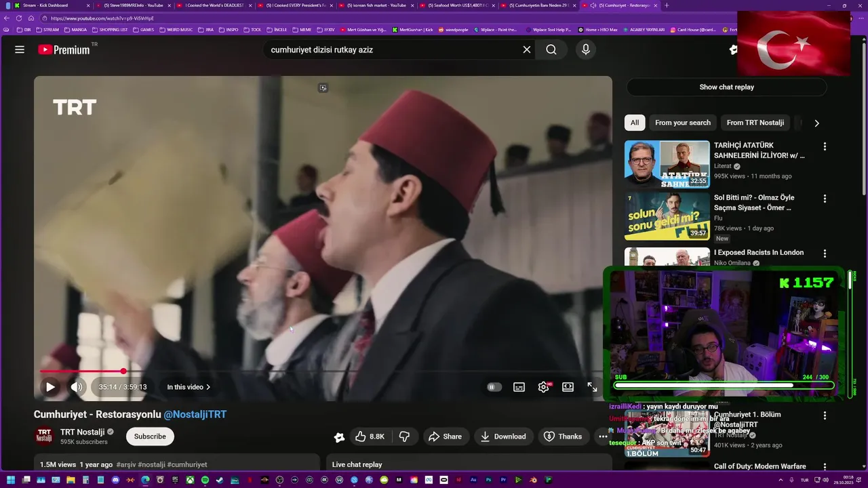Open the TRT Nostalji channel avatar

point(44,436)
